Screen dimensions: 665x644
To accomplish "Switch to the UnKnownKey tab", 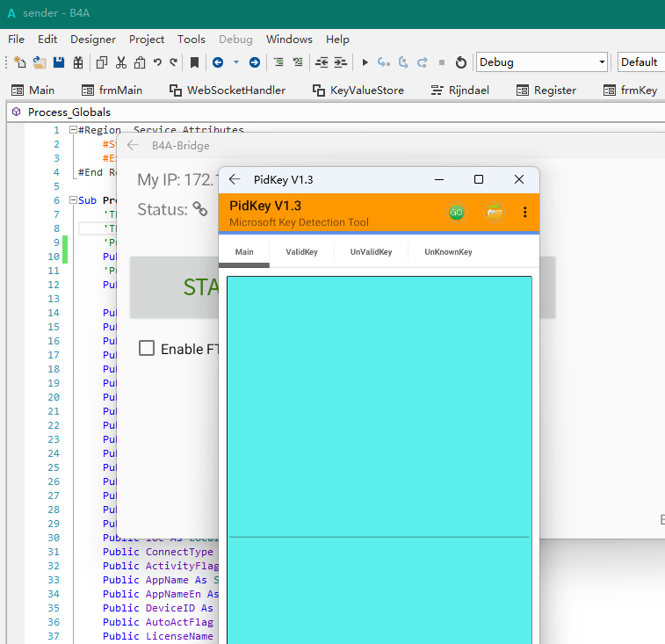I will point(448,252).
